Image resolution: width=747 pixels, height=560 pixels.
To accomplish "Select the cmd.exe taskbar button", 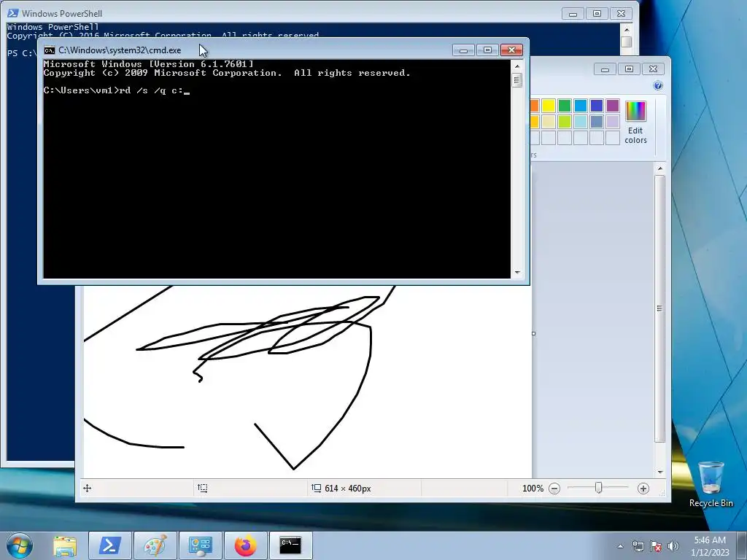I will point(291,545).
